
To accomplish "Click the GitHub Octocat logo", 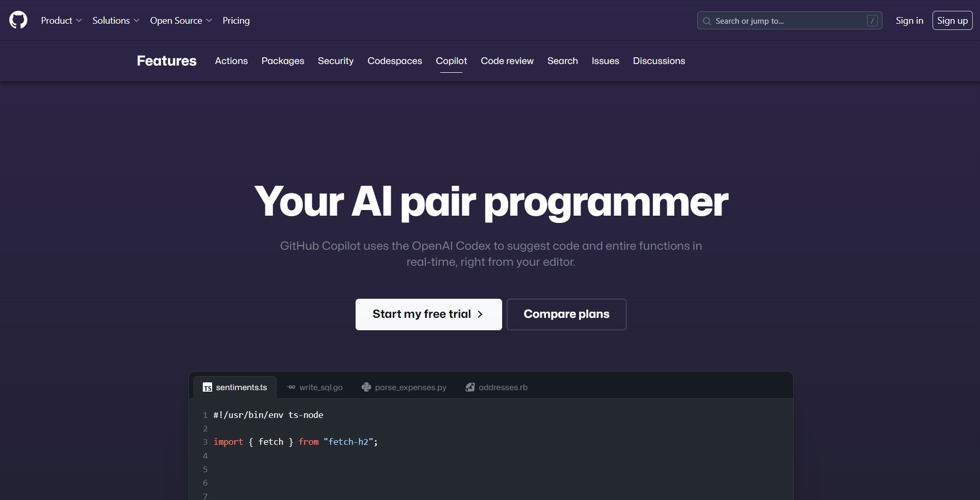I will coord(19,20).
